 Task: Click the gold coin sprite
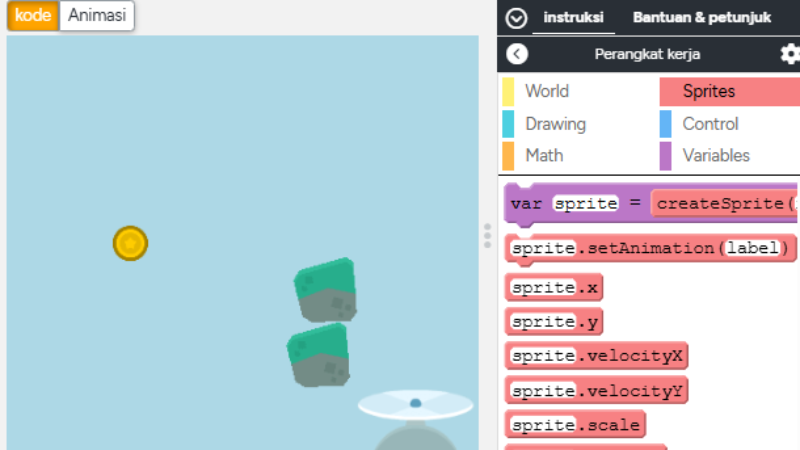130,243
